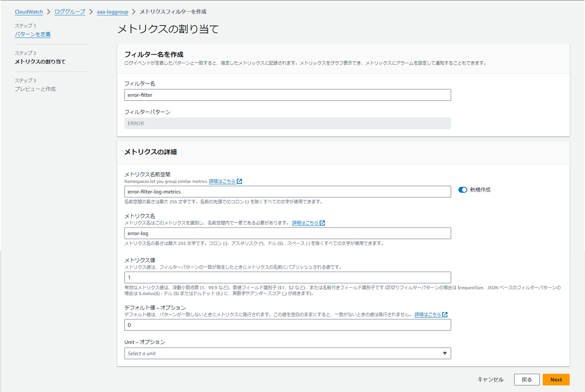Click the メトリクス名前空間 input field
Viewport: 585px width, 392px height.
click(x=288, y=192)
